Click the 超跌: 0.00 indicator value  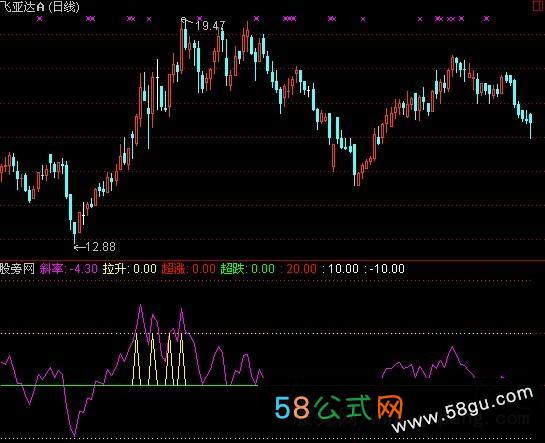(x=247, y=269)
